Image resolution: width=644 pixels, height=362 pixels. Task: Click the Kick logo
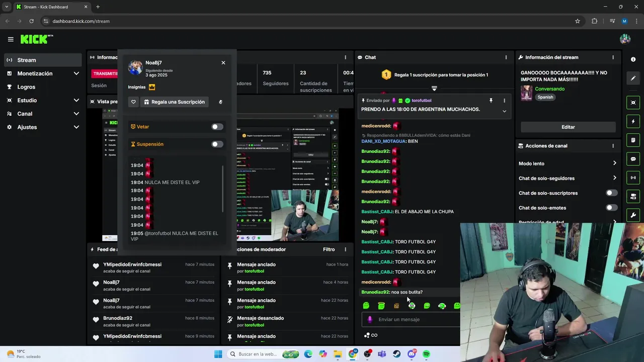37,39
